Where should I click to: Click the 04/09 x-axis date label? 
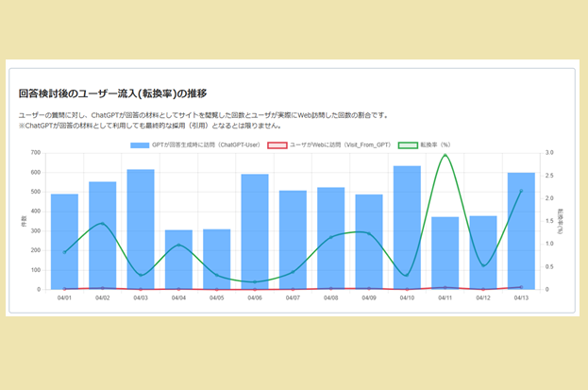pyautogui.click(x=369, y=298)
